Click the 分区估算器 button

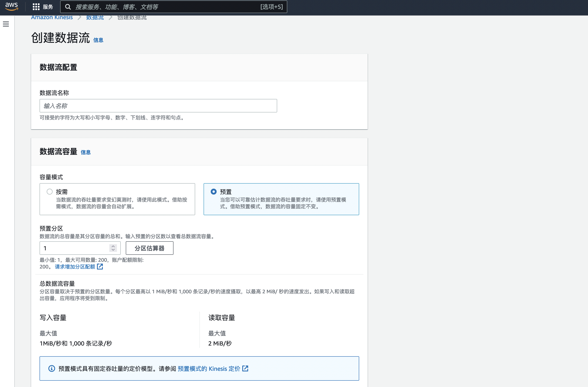click(150, 248)
